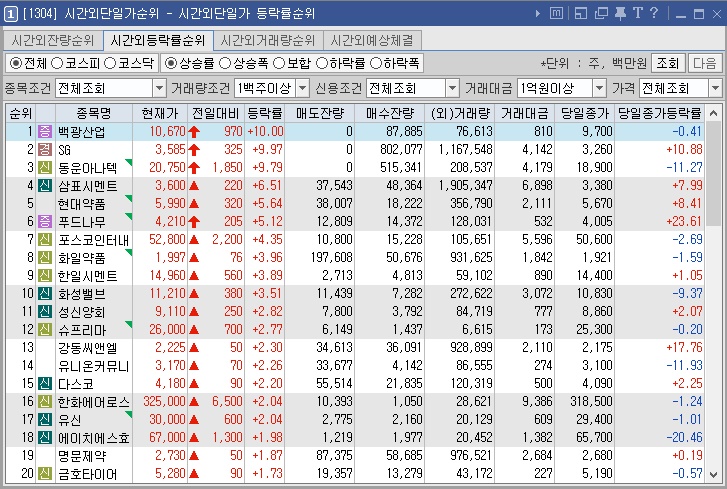Select the 현대약품 stock row name
The image size is (727, 489).
tap(82, 203)
